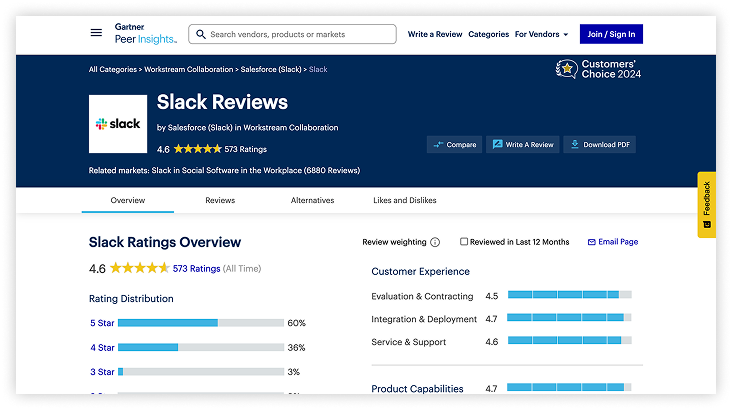The width and height of the screenshot is (732, 410).
Task: Open the Likes and Dislikes tab
Action: [405, 200]
